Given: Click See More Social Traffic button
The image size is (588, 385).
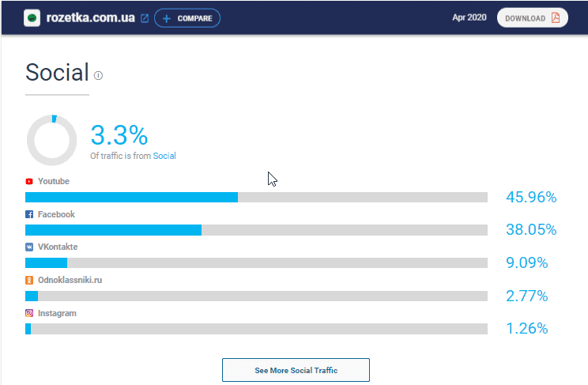Looking at the screenshot, I should (296, 369).
